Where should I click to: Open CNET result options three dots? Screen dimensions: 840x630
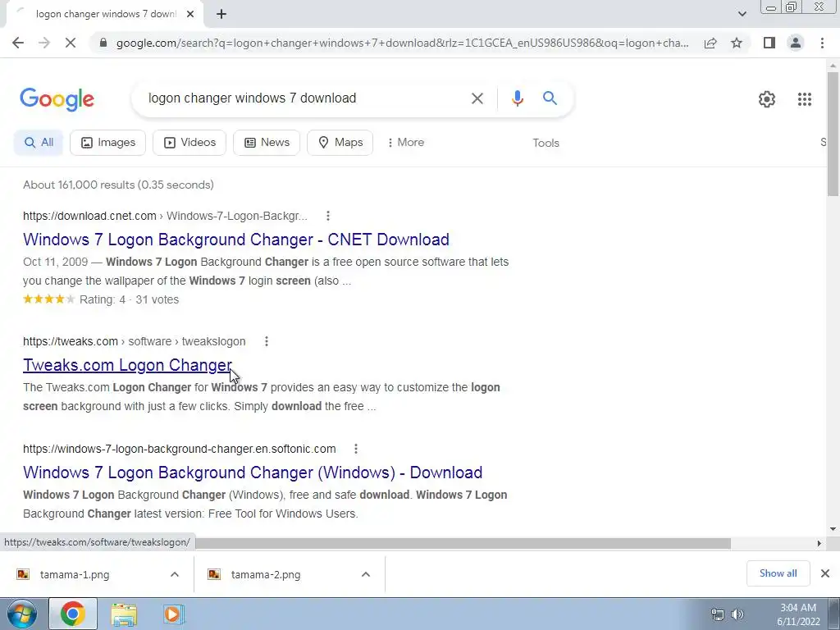coord(328,216)
